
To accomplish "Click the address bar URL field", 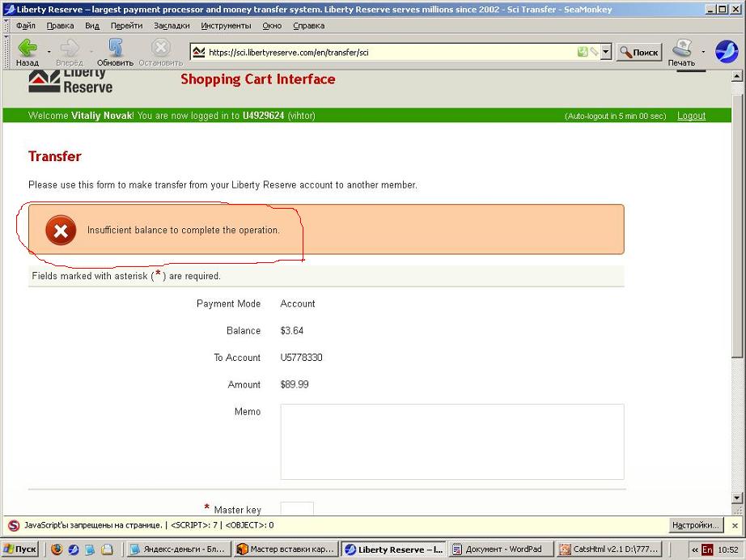I will [x=390, y=53].
